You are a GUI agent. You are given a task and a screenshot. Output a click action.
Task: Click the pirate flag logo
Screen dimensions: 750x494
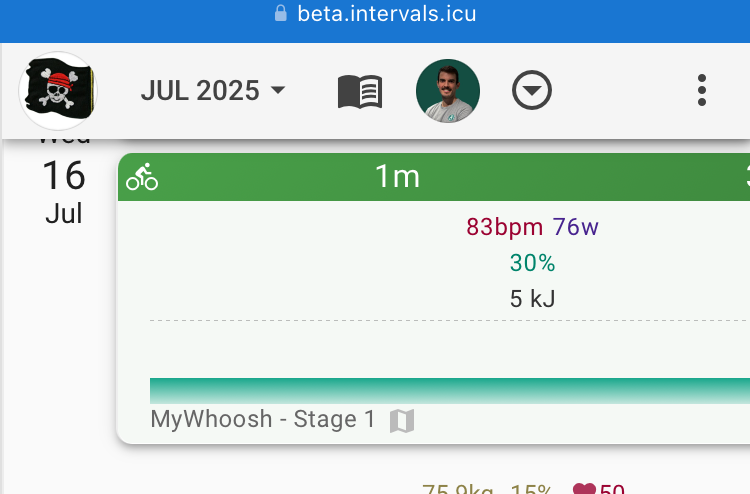tap(58, 91)
